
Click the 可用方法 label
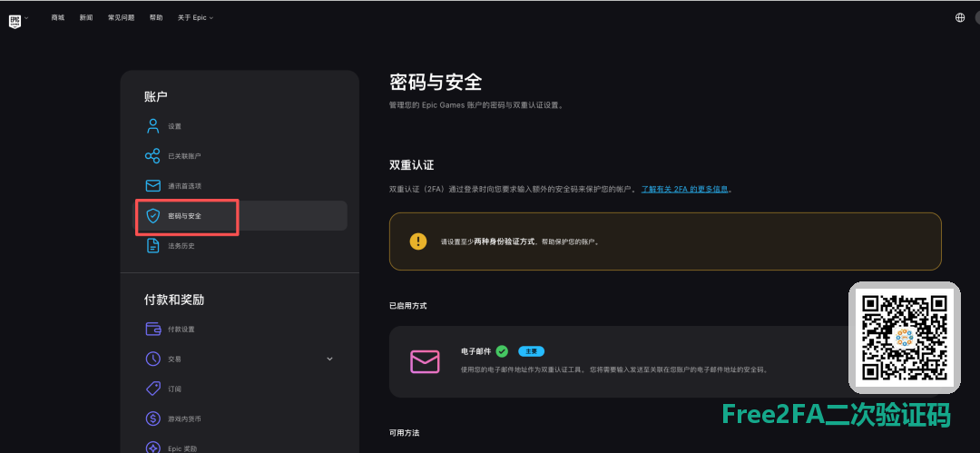(404, 433)
